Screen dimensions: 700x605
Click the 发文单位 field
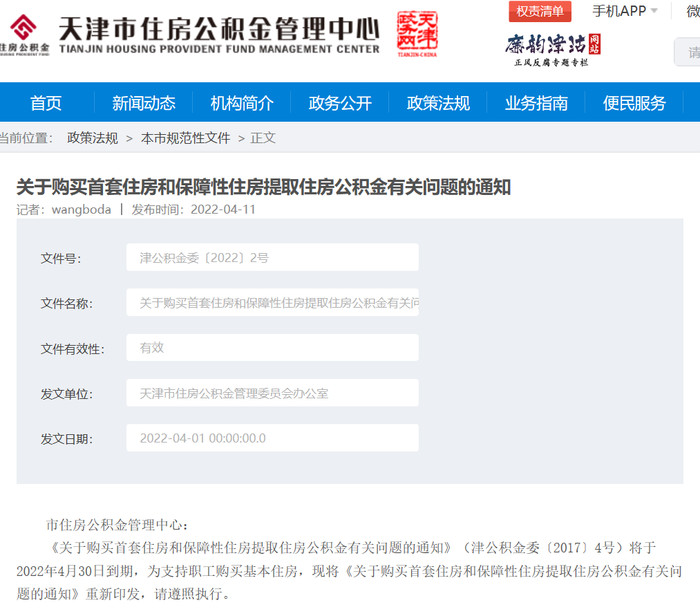point(272,392)
